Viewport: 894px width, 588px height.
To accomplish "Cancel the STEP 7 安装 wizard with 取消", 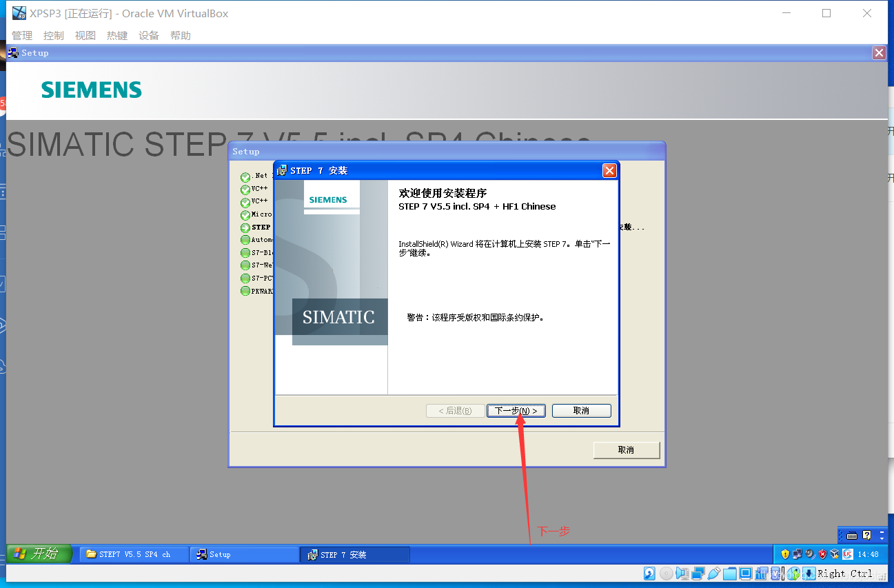I will [x=581, y=411].
